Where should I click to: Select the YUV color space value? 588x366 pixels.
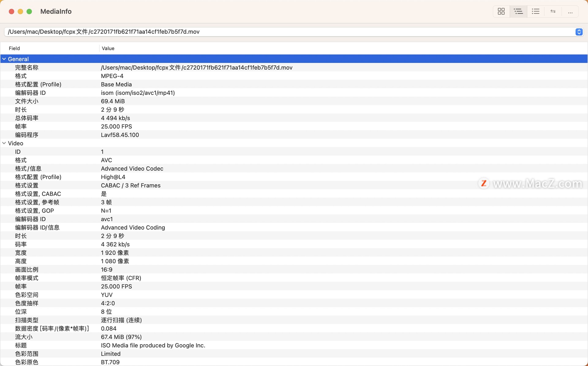pos(107,295)
